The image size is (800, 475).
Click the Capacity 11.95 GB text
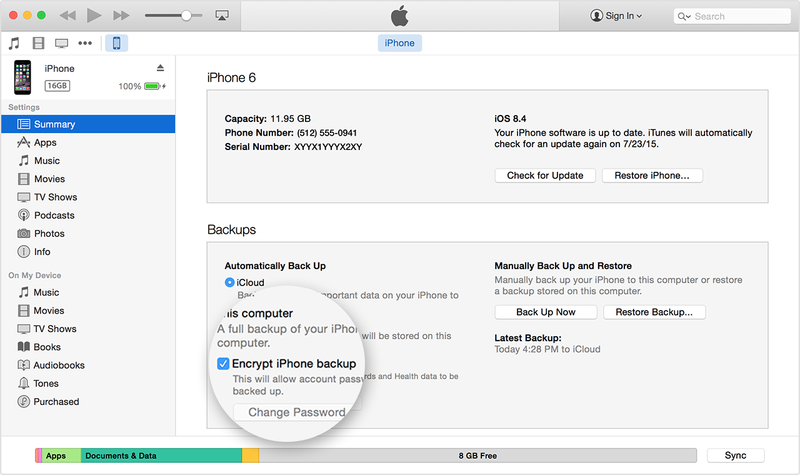point(268,119)
